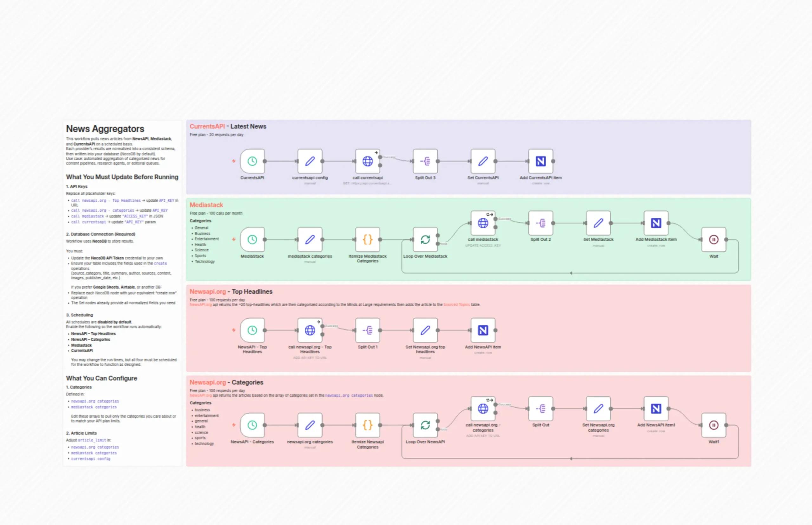The height and width of the screenshot is (525, 812).
Task: Select the Set Mediastack edit node
Action: (598, 223)
